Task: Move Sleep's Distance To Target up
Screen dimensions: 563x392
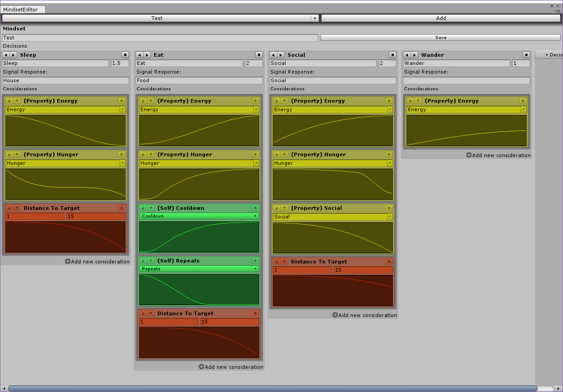Action: click(x=9, y=208)
